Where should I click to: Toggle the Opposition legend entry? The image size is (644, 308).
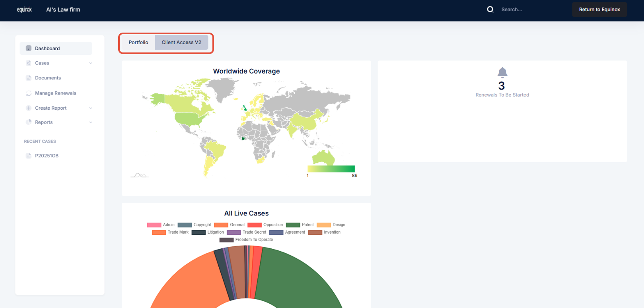(x=265, y=225)
